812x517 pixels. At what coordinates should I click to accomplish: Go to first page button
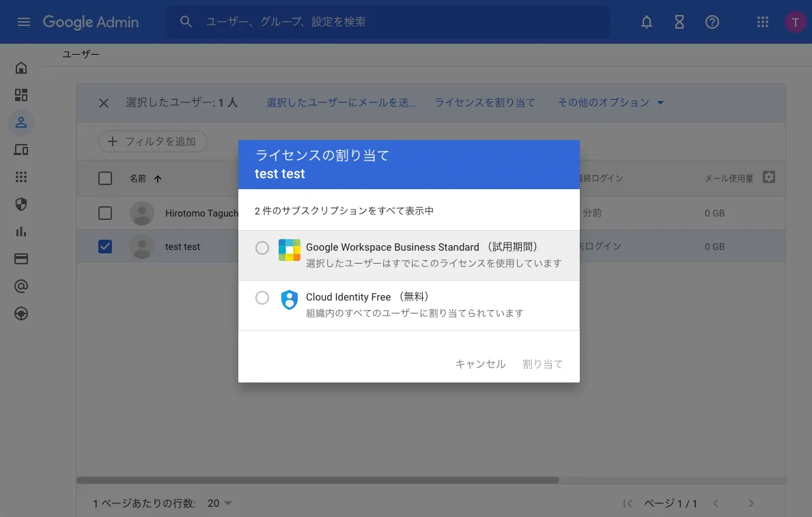[628, 503]
